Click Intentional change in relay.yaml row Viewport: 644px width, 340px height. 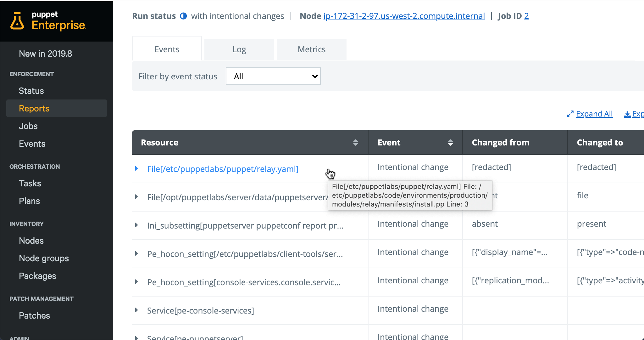click(413, 167)
